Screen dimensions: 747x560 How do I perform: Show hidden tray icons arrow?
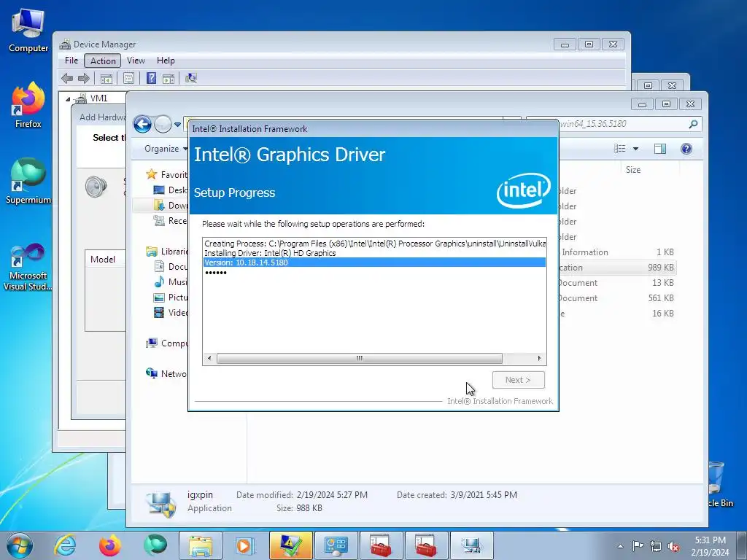tap(620, 546)
